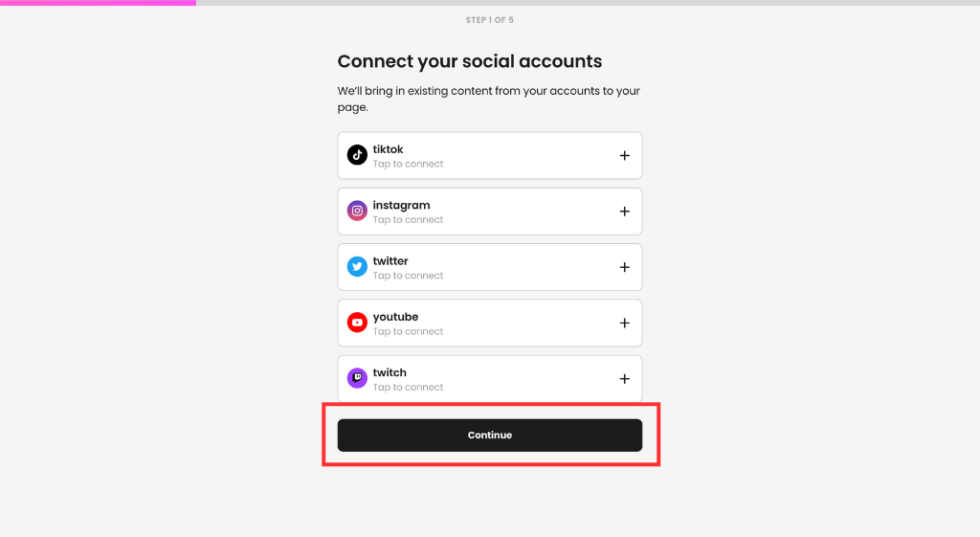Add Instagram account via plus icon
The image size is (980, 537).
624,212
